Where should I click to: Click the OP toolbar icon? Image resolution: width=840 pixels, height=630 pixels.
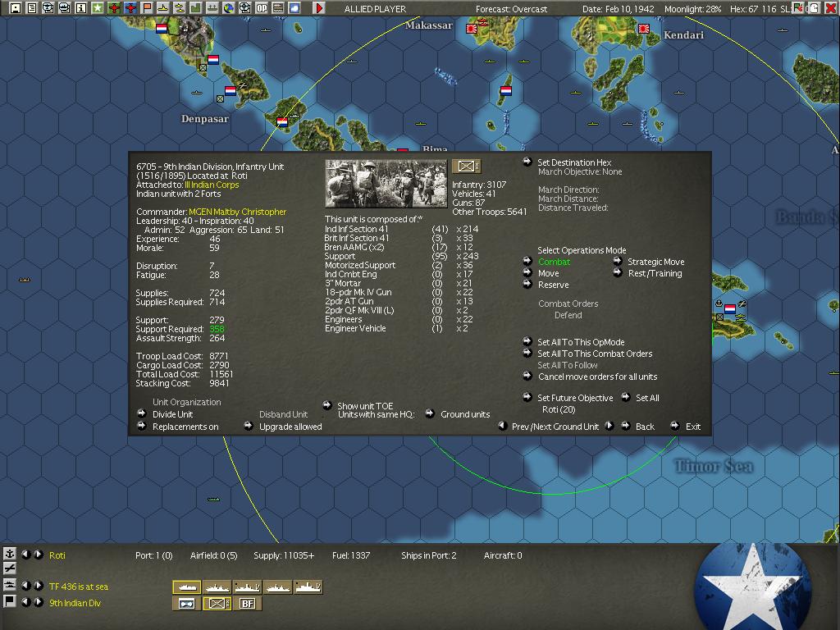tap(262, 8)
